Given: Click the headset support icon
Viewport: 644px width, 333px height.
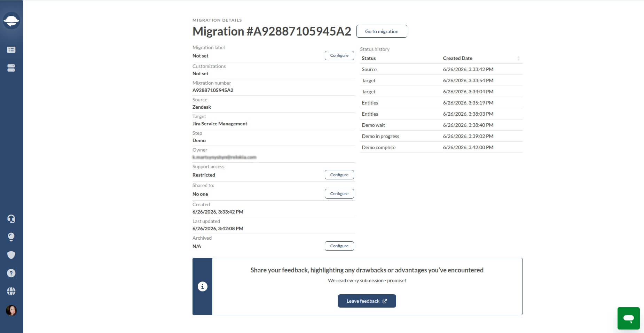Looking at the screenshot, I should click(11, 219).
